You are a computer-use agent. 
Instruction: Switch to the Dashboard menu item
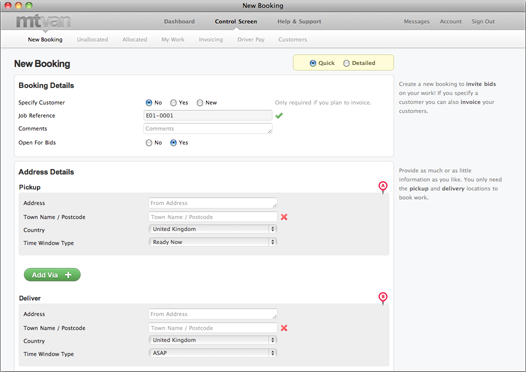[179, 21]
